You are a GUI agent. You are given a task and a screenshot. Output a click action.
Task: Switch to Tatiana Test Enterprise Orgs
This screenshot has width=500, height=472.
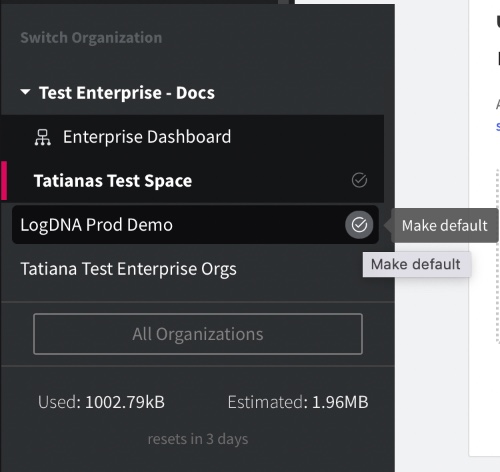coord(128,269)
